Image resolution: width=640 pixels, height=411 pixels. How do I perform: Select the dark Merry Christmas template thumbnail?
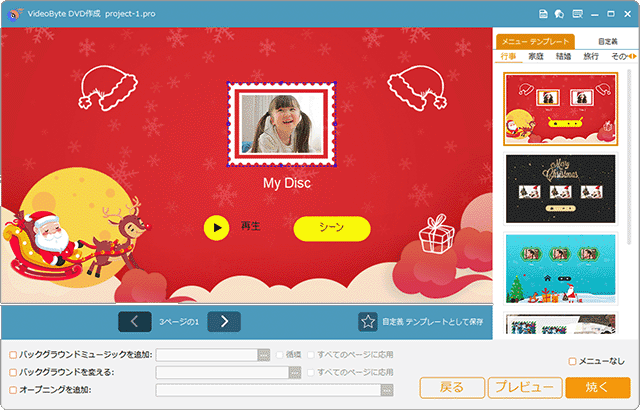point(561,187)
